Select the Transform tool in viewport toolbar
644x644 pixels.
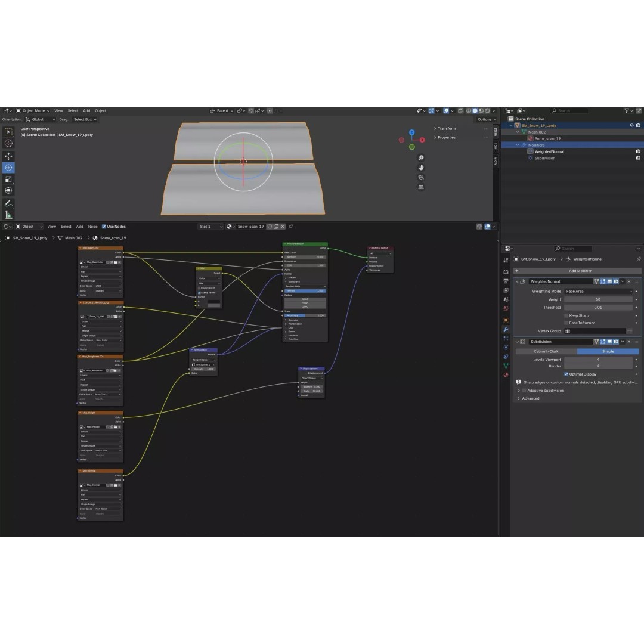point(8,191)
